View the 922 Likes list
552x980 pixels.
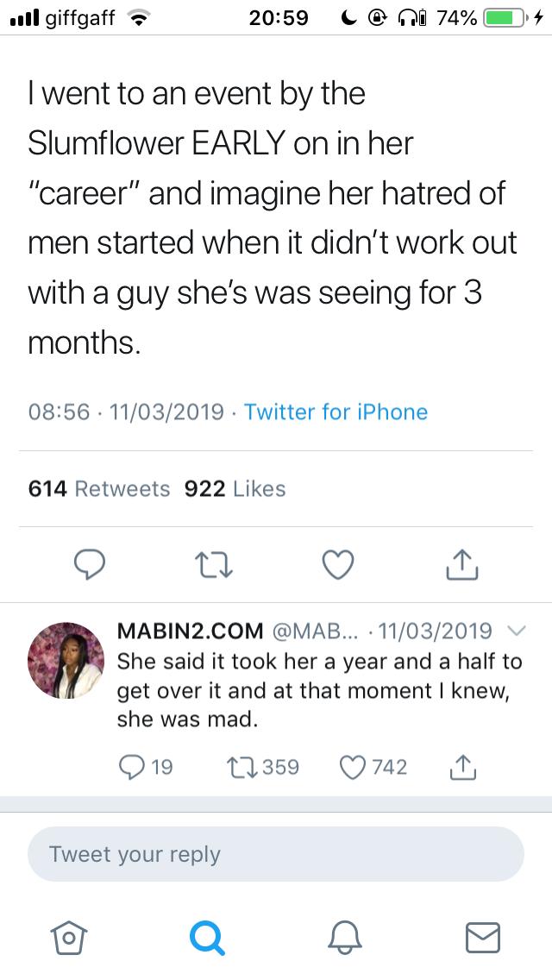[235, 488]
